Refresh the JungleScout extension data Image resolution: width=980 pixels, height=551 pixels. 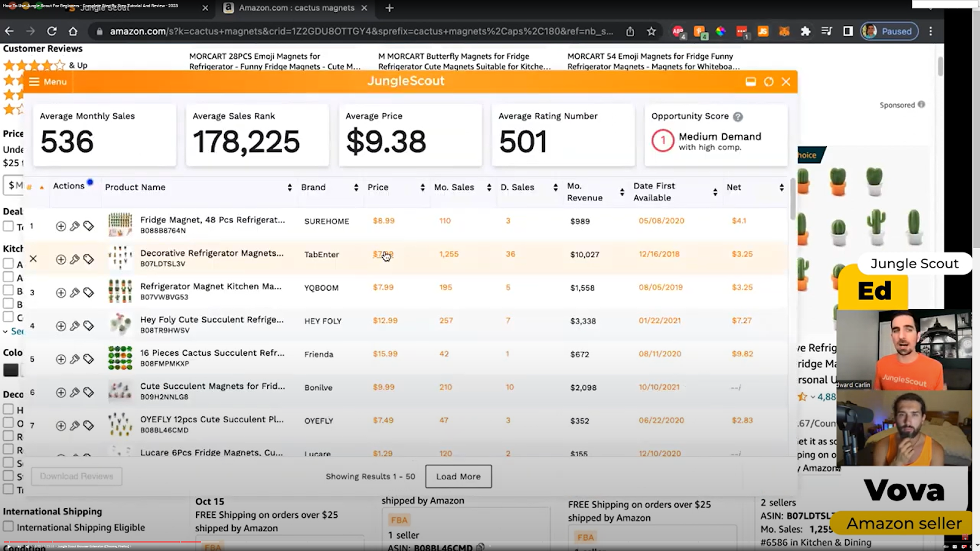coord(769,81)
